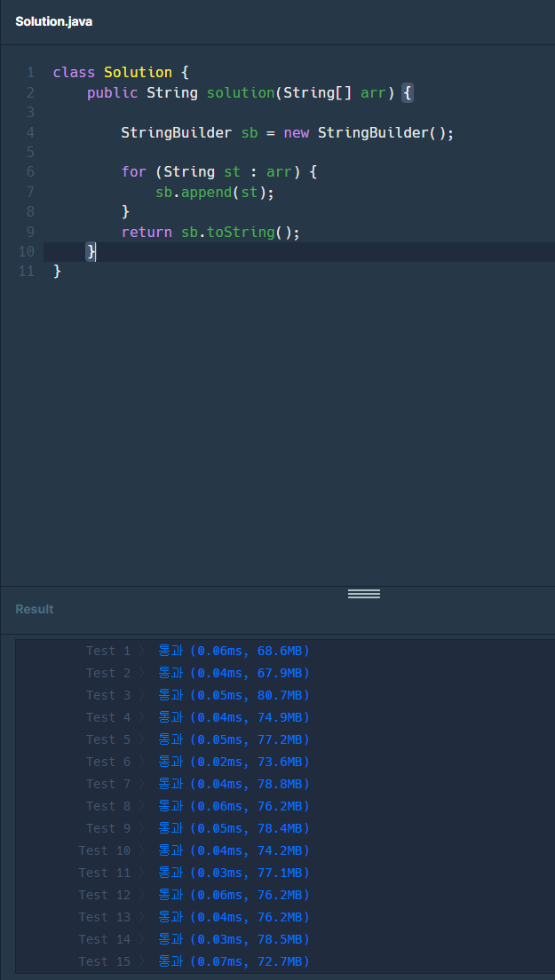Viewport: 555px width, 980px height.
Task: Click line number 6 in the gutter
Action: [30, 172]
